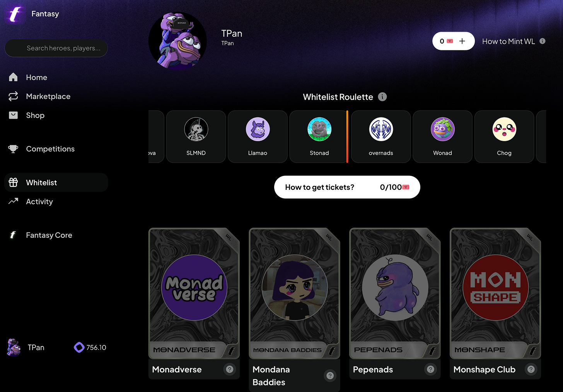Click the Monadverse question mark icon
Screen dimensions: 563x392
click(230, 369)
